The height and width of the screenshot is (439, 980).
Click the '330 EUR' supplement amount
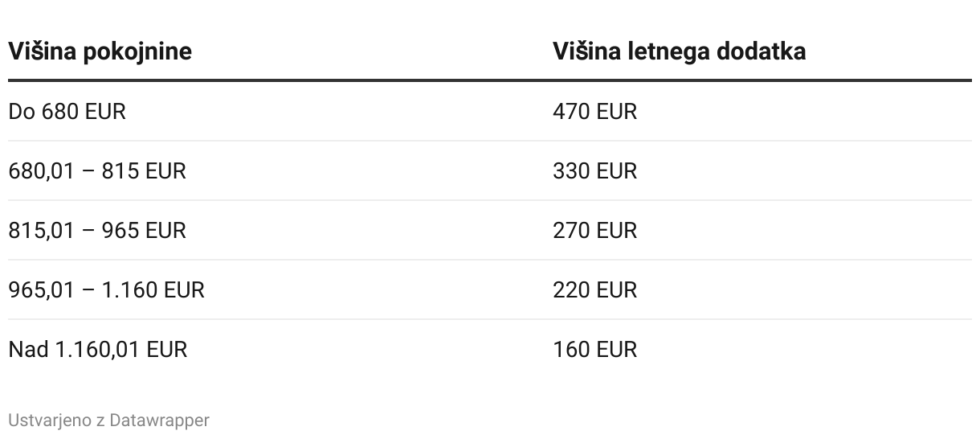pyautogui.click(x=594, y=170)
